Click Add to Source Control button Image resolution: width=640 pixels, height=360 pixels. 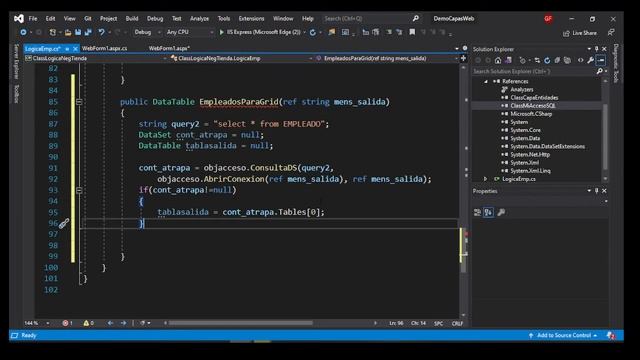(x=563, y=335)
